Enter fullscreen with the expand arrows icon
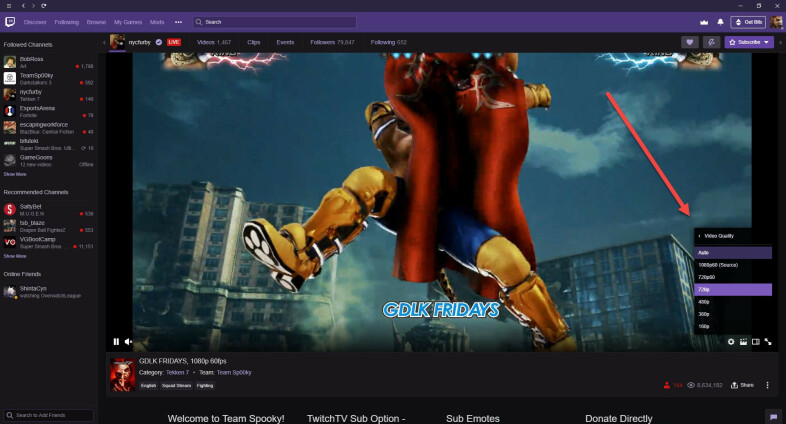 768,342
